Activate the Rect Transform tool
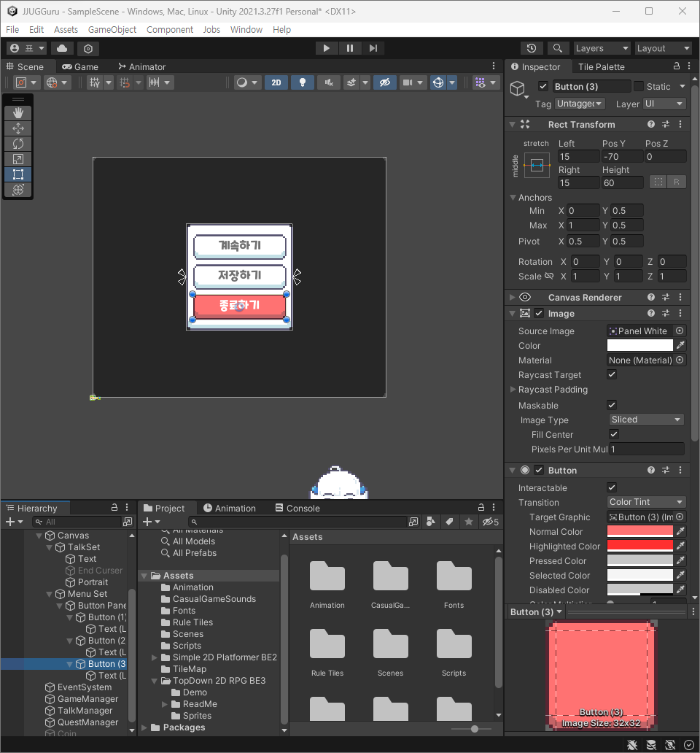Screen dimensions: 700x753 click(x=17, y=174)
